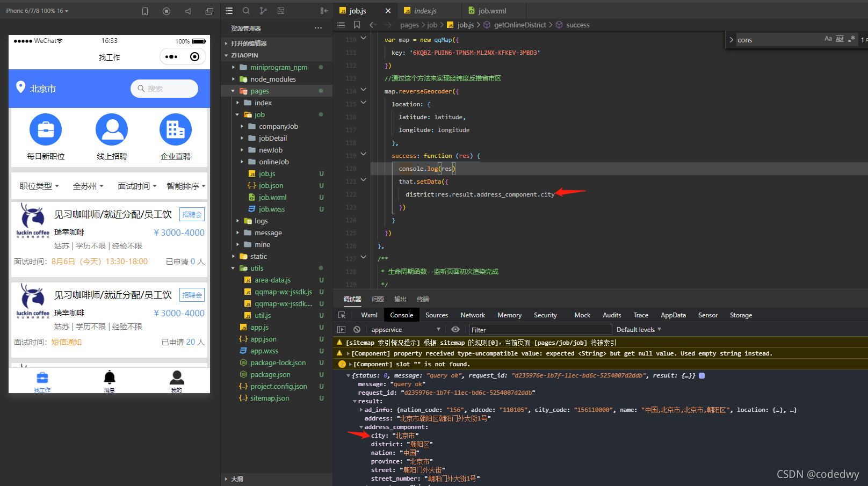Click the console Filter input field
This screenshot has width=868, height=486.
(540, 330)
